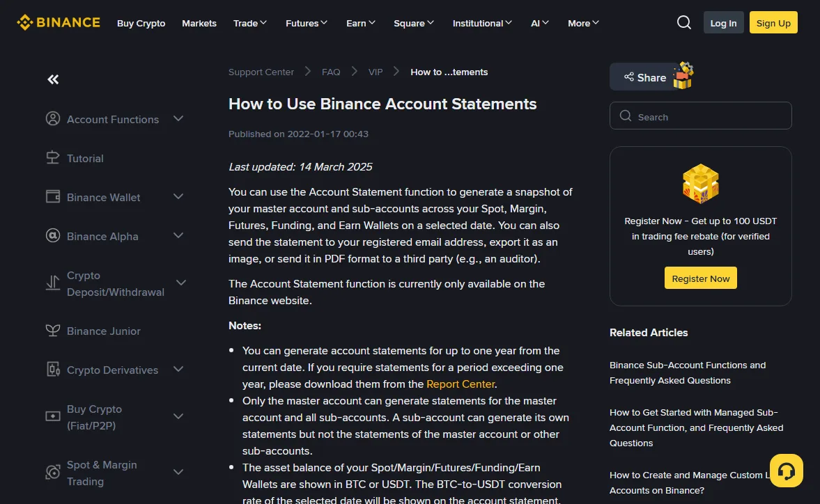Focus the support Search input field
This screenshot has height=504, width=820.
pyautogui.click(x=700, y=116)
